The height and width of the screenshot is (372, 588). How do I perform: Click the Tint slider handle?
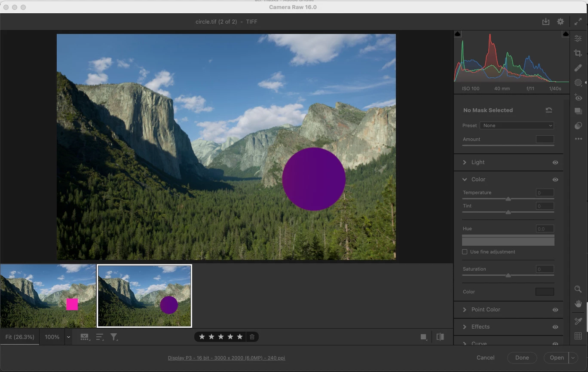tap(508, 212)
